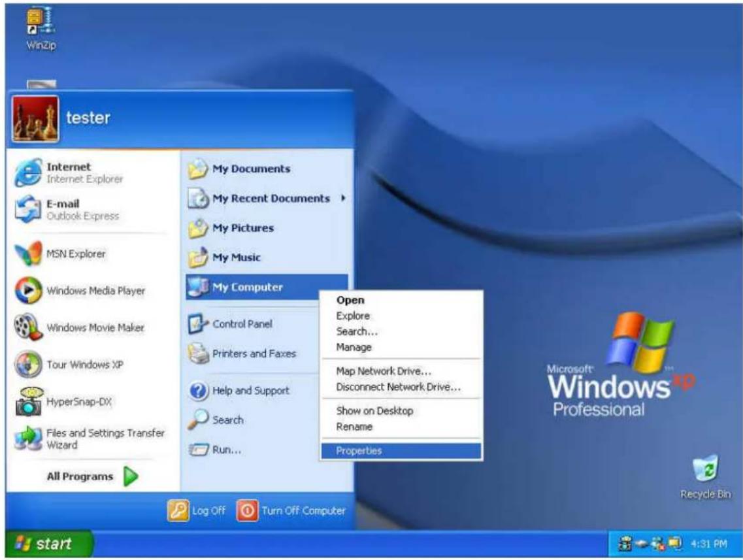Open My Documents folder
Viewport: 743px width, 560px height.
pyautogui.click(x=239, y=169)
